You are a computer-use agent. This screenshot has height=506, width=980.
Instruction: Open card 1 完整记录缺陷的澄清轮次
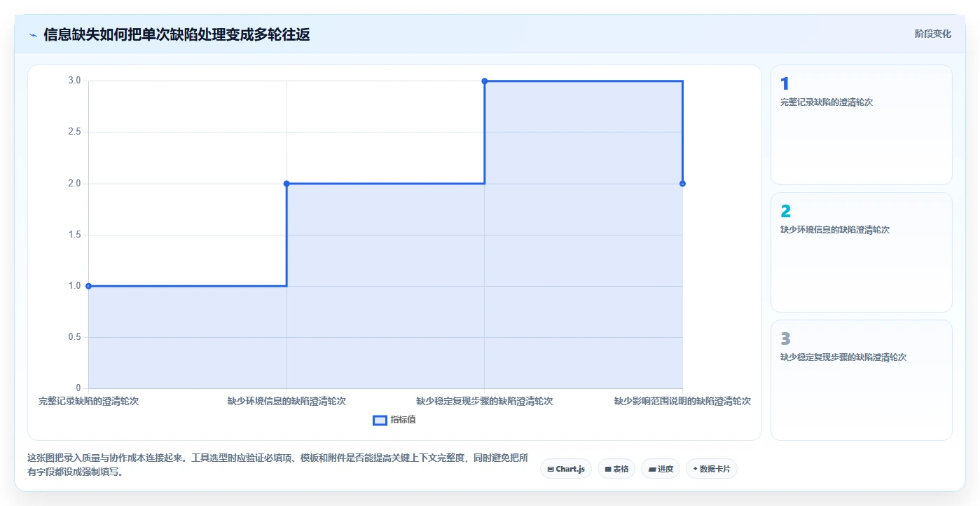point(861,125)
